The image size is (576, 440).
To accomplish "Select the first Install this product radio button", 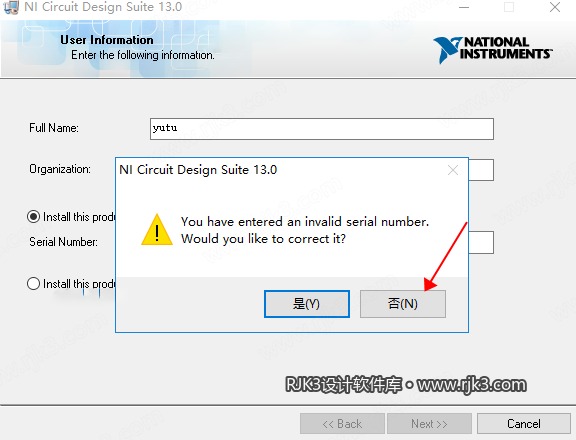I will coord(33,217).
